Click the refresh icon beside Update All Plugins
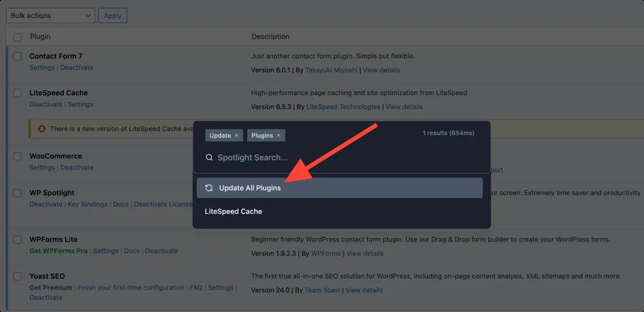The width and height of the screenshot is (644, 312). (209, 188)
